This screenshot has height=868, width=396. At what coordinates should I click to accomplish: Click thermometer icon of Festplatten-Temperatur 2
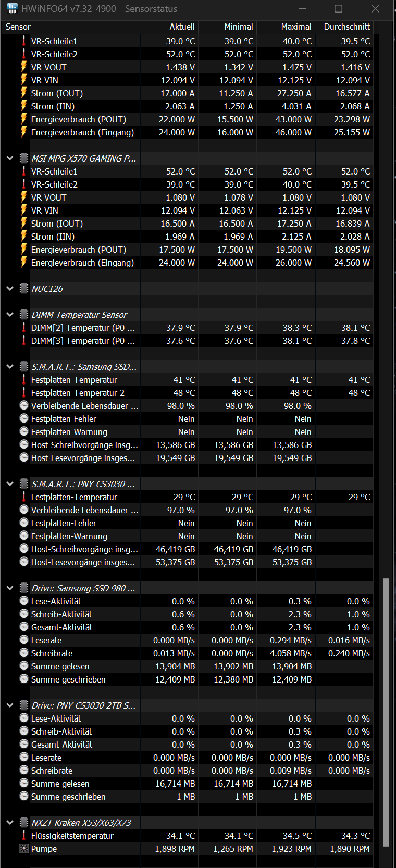click(x=24, y=392)
